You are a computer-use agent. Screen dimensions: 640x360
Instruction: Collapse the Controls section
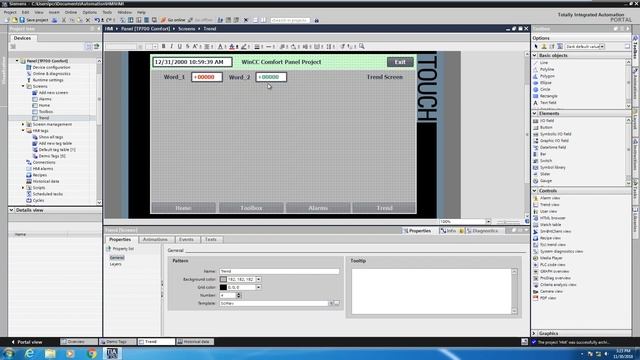pos(535,191)
